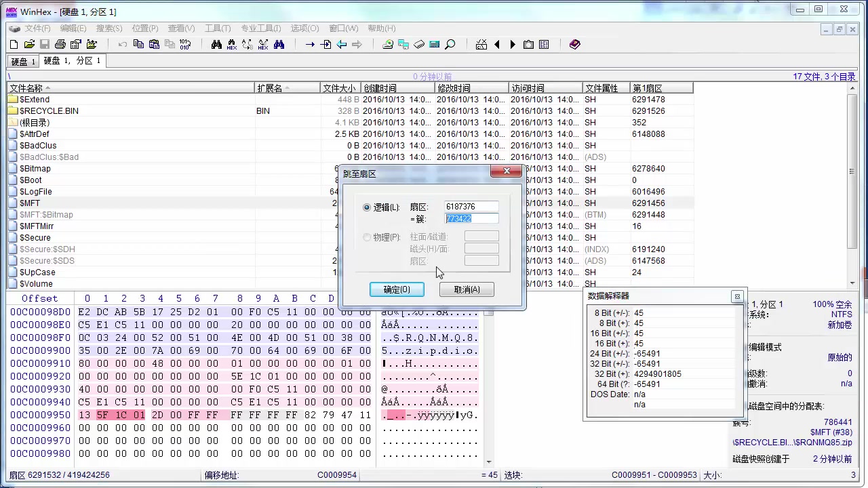The height and width of the screenshot is (488, 868).
Task: Select the $RECYCLE.BIN folder row
Action: tap(351, 111)
